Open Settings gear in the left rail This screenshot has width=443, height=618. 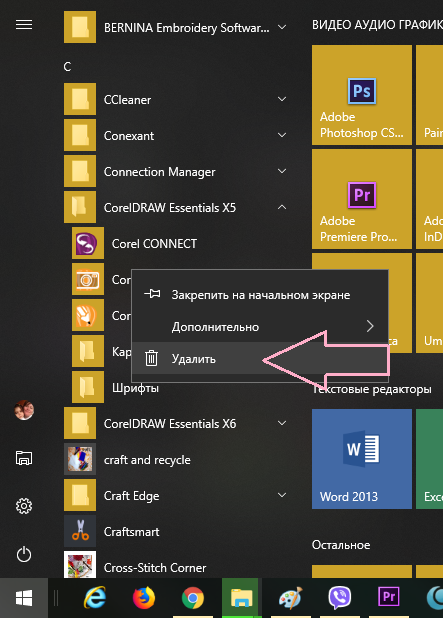pyautogui.click(x=24, y=506)
